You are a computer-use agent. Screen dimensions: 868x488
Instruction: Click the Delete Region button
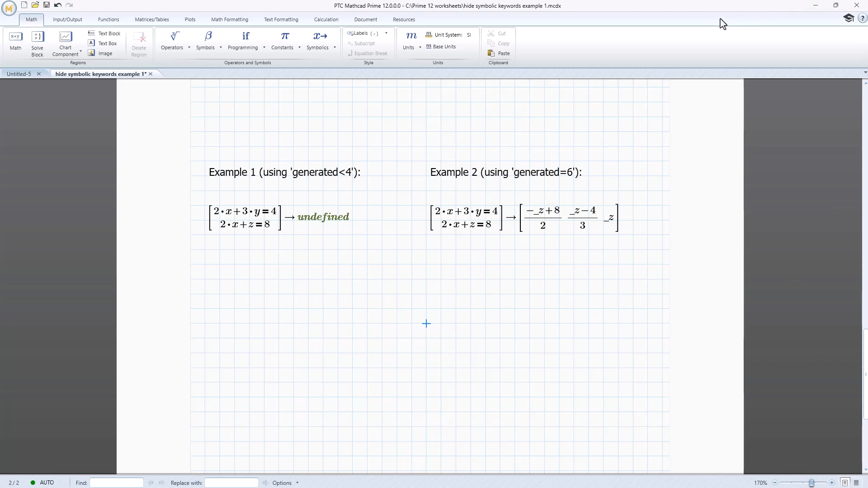click(139, 44)
